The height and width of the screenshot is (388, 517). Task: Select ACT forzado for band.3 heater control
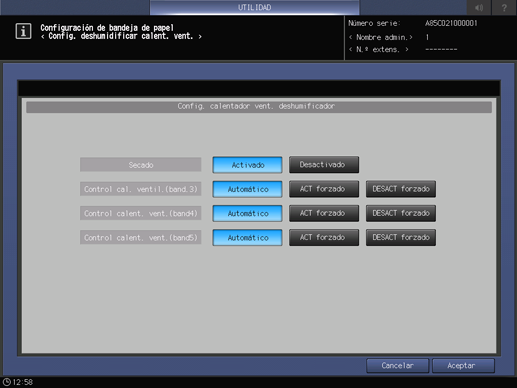(x=324, y=189)
